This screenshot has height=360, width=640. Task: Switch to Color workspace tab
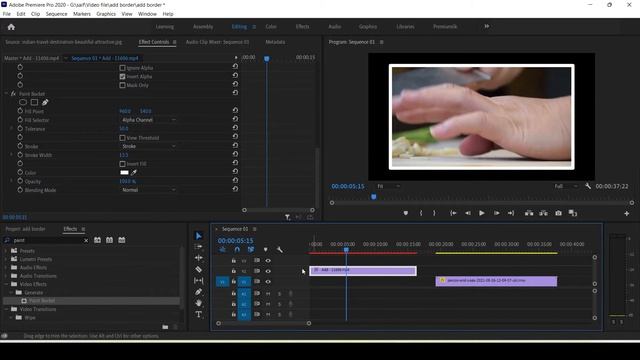tap(271, 27)
